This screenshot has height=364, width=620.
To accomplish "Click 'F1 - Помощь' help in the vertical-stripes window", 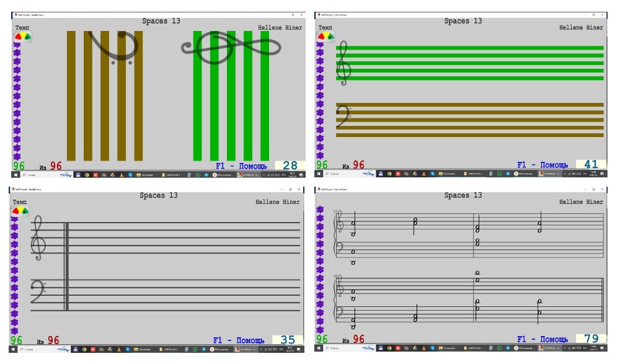I will [241, 166].
